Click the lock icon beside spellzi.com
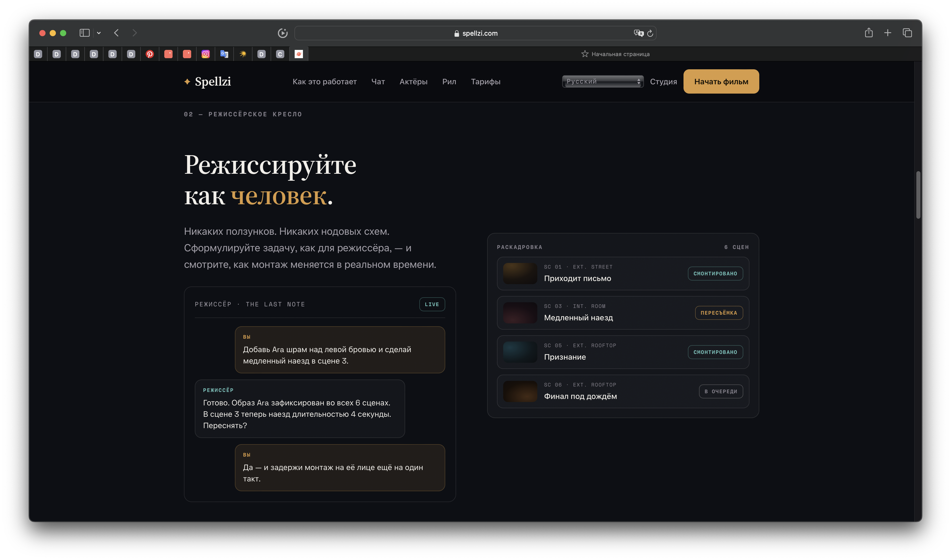951x560 pixels. 456,34
